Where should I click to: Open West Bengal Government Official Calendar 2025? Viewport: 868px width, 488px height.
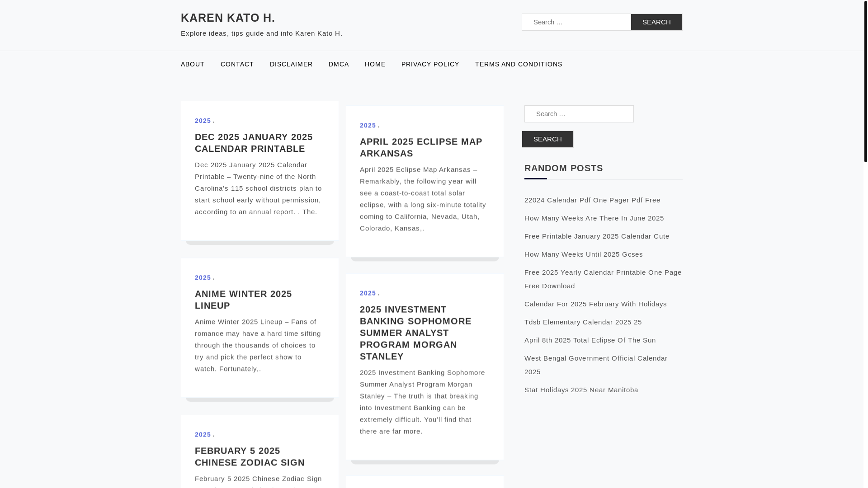(596, 365)
